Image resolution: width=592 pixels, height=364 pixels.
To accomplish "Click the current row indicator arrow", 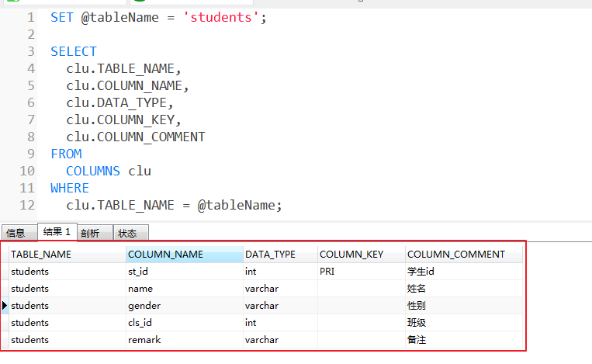I will point(5,305).
